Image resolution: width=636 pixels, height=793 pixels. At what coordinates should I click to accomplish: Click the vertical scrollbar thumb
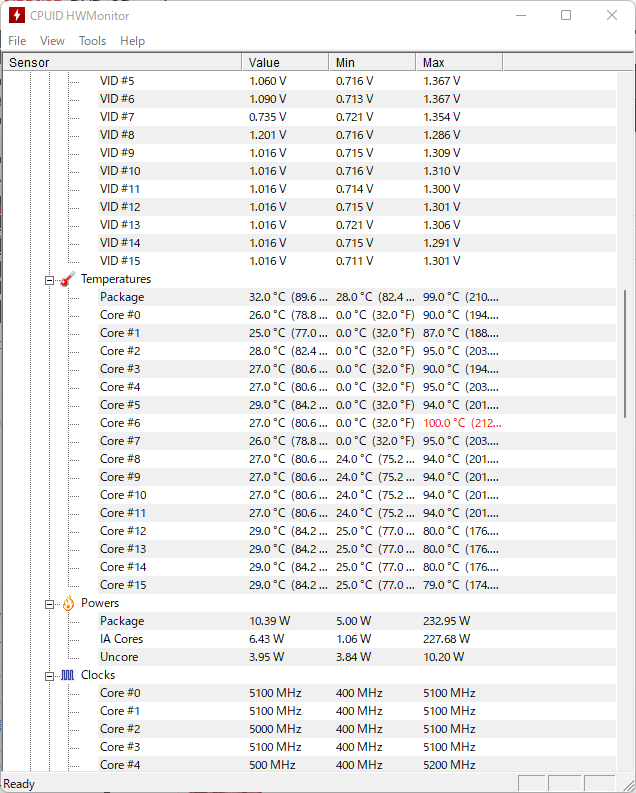click(x=626, y=353)
